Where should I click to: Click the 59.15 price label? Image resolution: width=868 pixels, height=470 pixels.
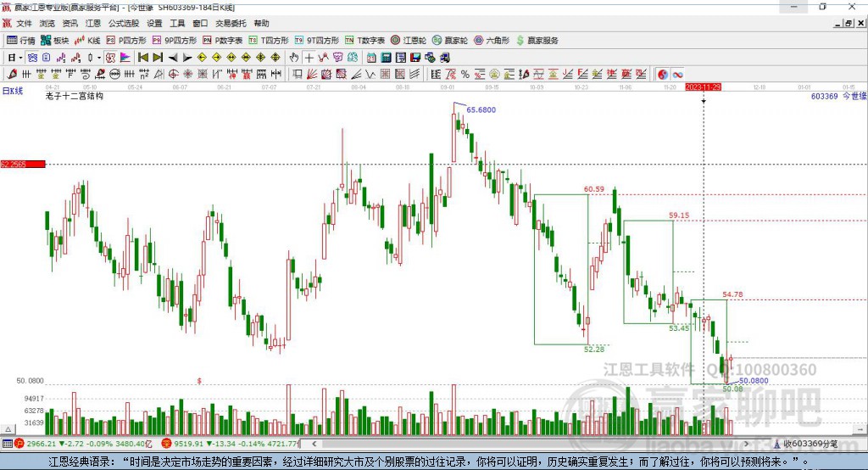tap(679, 215)
